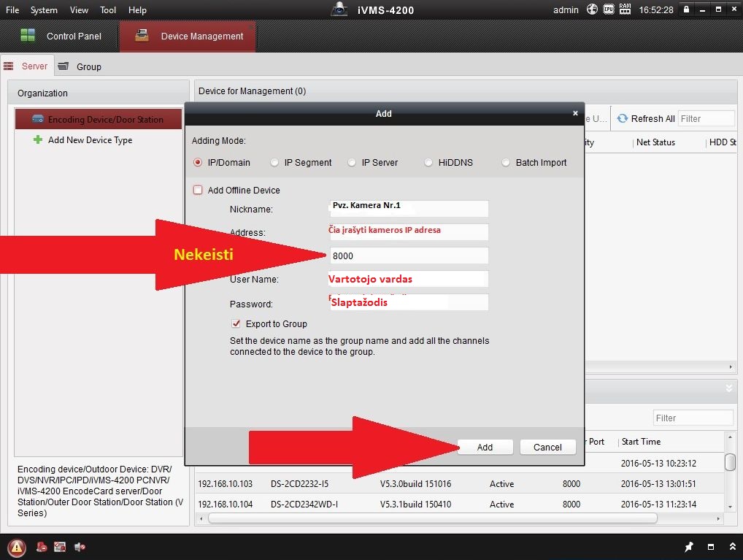The height and width of the screenshot is (560, 743).
Task: Click the Password input field
Action: 409,302
